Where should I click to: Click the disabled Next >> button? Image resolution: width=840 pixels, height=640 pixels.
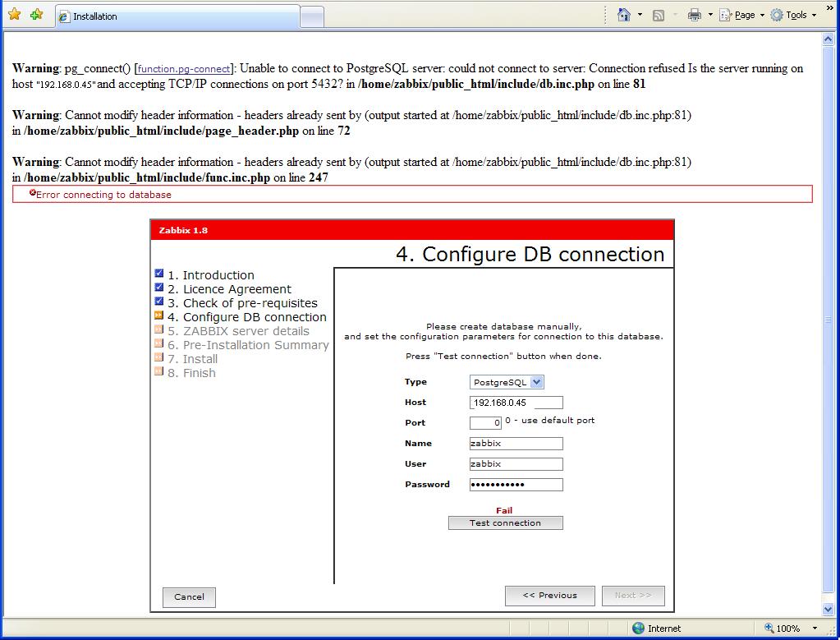[x=633, y=596]
